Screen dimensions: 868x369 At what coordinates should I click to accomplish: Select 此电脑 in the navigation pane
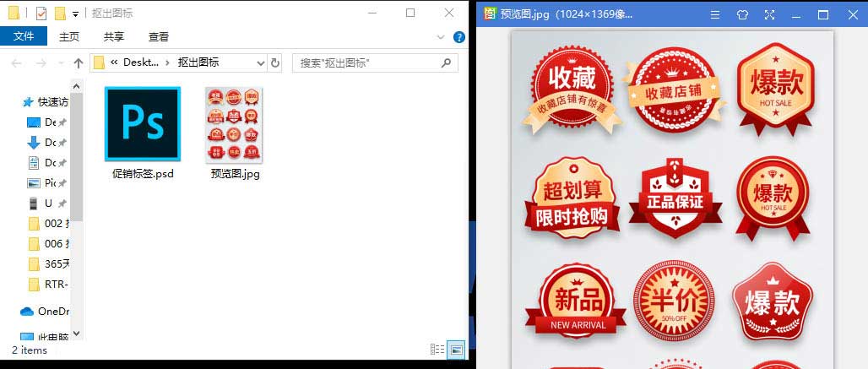[x=44, y=337]
